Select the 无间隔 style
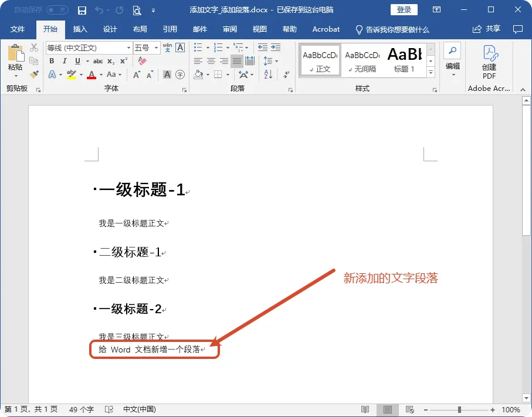532x417 pixels. (362, 60)
